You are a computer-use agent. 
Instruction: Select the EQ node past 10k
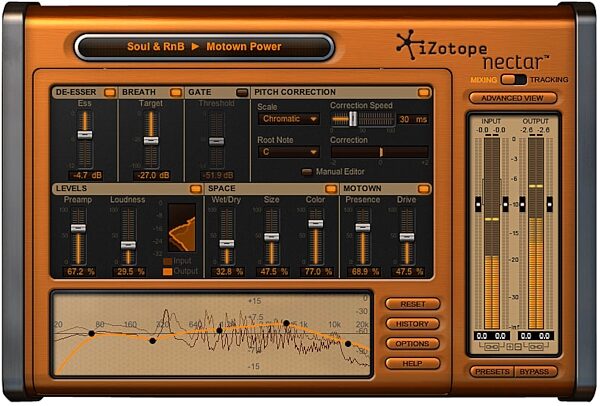[x=348, y=344]
